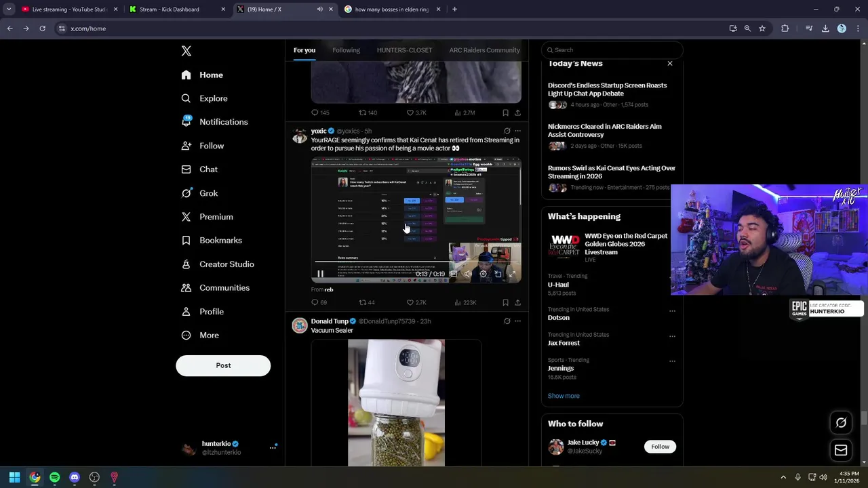This screenshot has width=868, height=488.
Task: Ask Grok about Donald Tunp's post
Action: pyautogui.click(x=507, y=321)
